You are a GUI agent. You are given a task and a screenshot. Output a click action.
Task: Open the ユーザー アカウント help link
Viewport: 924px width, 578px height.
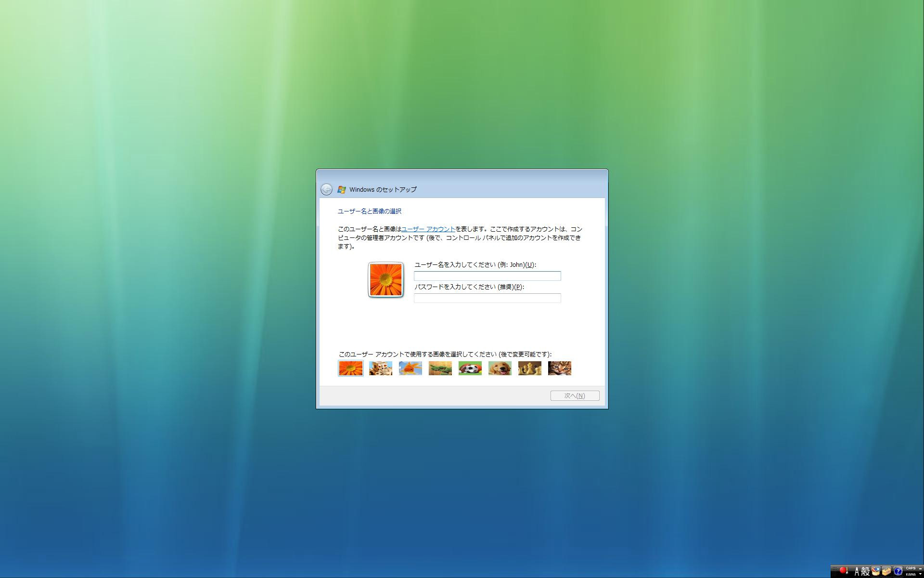(428, 229)
